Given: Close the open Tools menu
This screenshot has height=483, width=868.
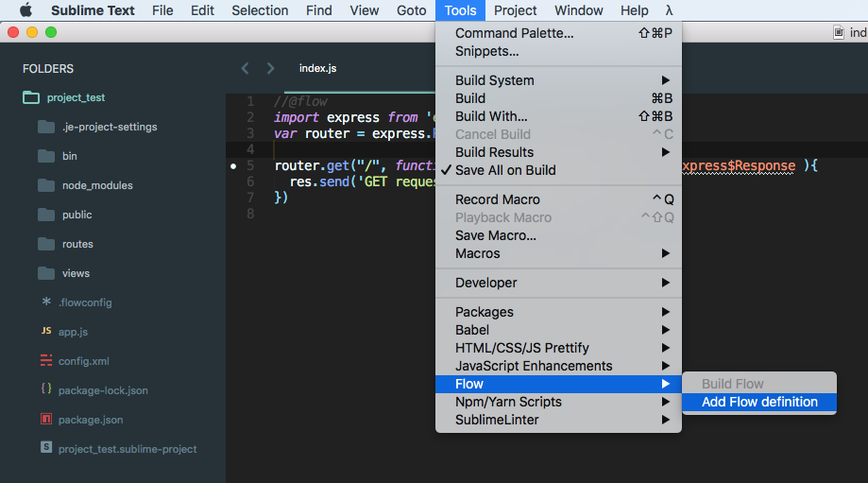Looking at the screenshot, I should coord(460,10).
